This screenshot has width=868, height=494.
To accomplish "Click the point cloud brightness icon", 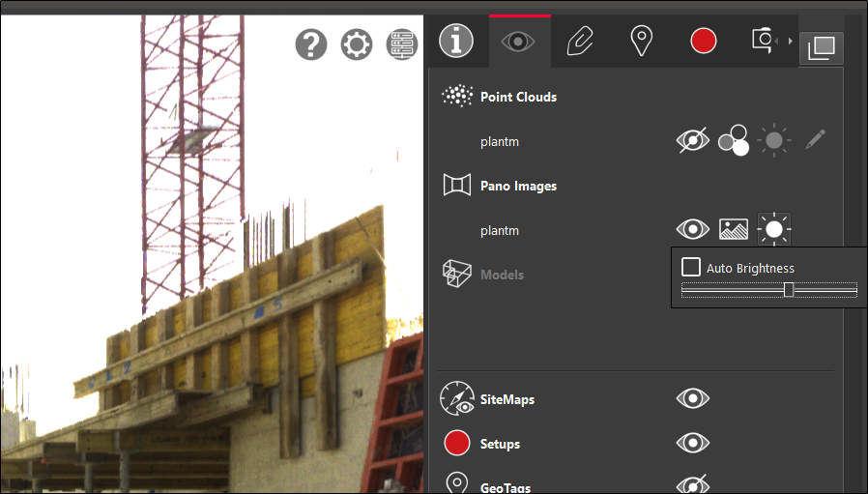I will pyautogui.click(x=774, y=141).
